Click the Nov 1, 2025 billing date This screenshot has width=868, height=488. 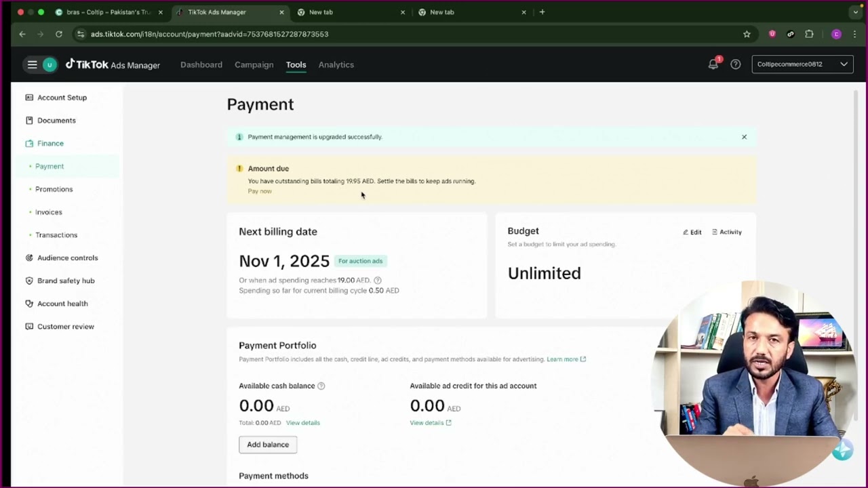(284, 261)
